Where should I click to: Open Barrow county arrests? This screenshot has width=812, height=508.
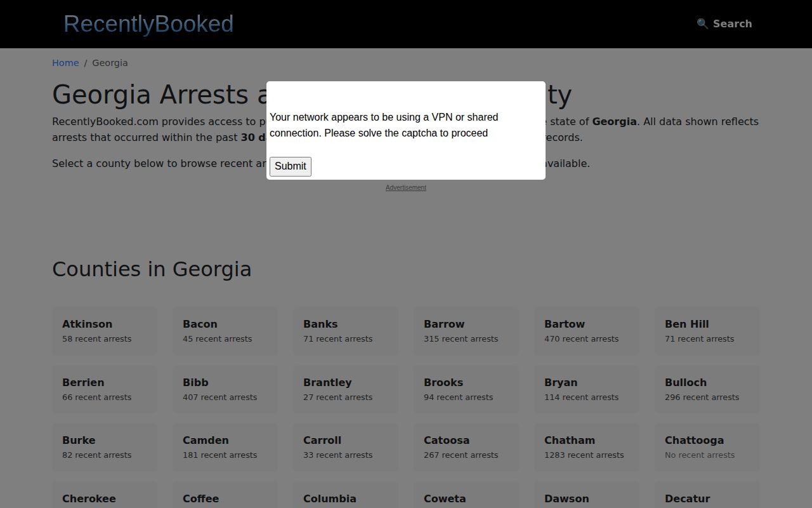[466, 331]
